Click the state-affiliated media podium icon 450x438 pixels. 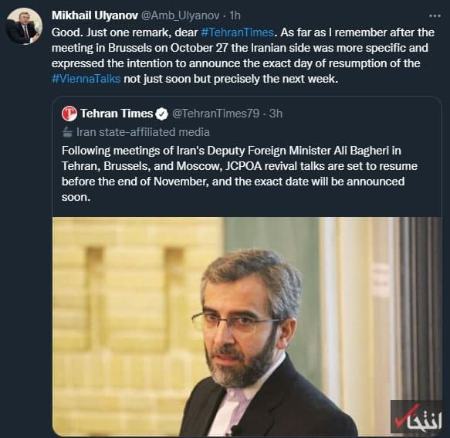(x=67, y=132)
